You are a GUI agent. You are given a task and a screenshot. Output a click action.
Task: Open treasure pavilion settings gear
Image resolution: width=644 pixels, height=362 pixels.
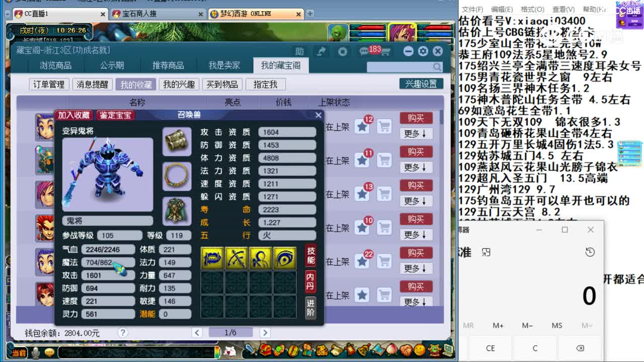click(423, 51)
